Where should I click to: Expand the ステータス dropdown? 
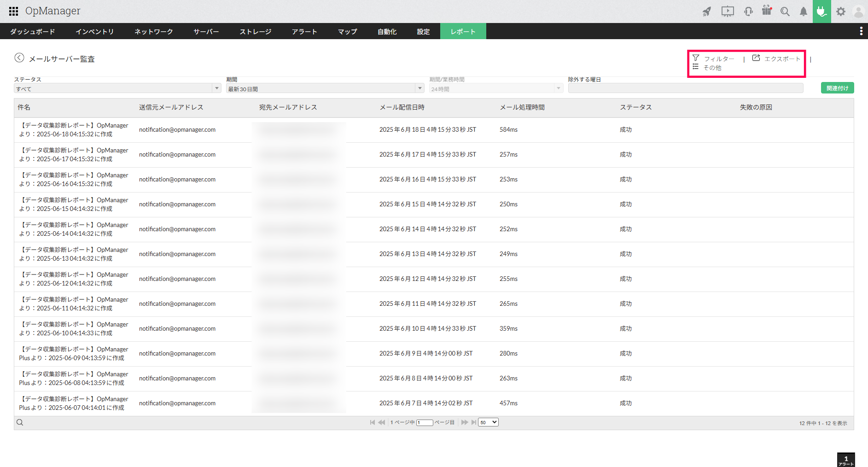(117, 88)
